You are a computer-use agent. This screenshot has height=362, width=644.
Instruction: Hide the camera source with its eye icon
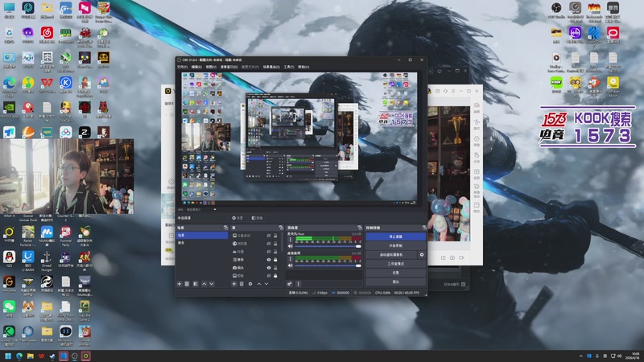click(269, 268)
